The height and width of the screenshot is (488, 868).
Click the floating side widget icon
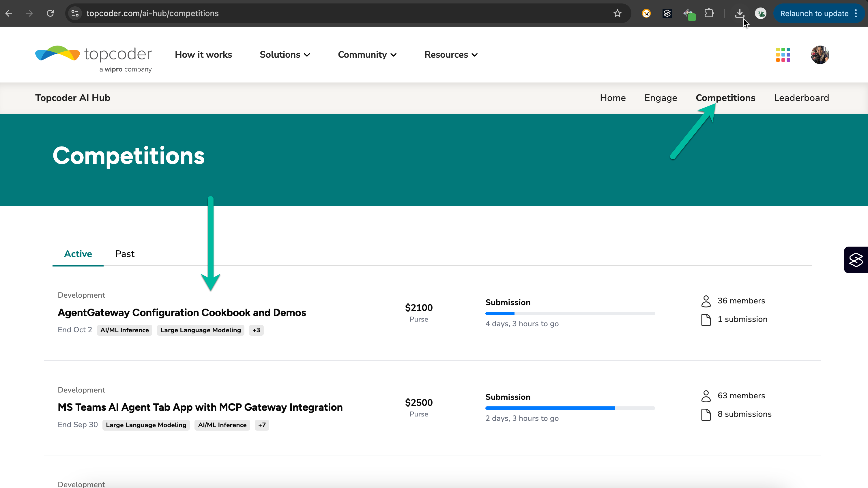point(856,260)
